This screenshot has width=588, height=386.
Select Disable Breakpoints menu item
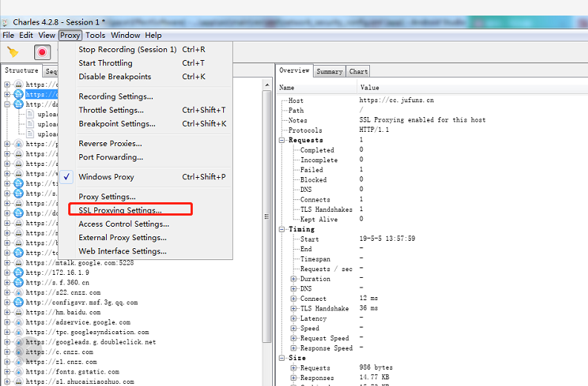point(145,76)
